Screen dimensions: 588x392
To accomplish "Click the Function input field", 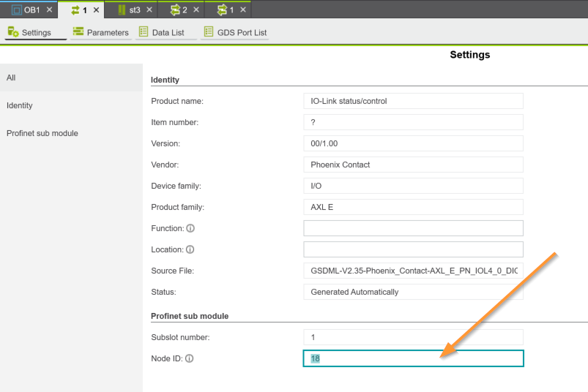I will 413,228.
